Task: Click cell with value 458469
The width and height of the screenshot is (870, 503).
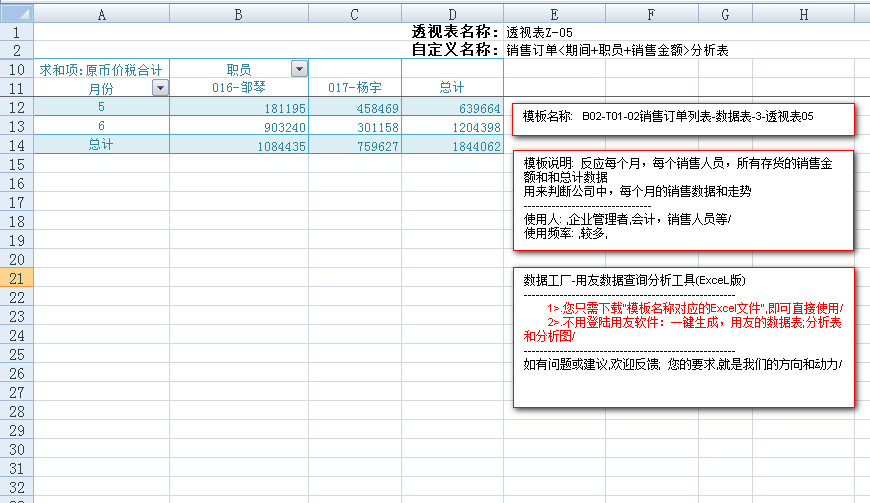Action: (355, 108)
